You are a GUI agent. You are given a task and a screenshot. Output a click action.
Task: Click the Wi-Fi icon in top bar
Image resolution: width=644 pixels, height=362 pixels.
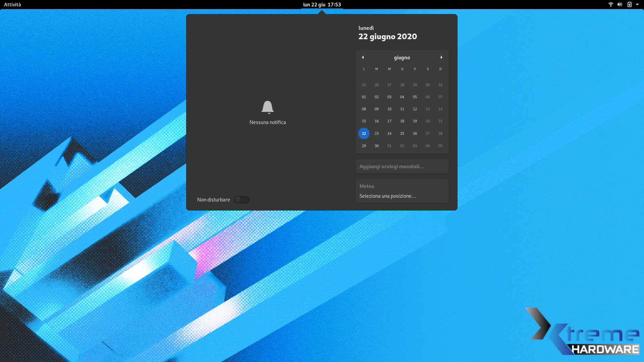click(x=610, y=4)
